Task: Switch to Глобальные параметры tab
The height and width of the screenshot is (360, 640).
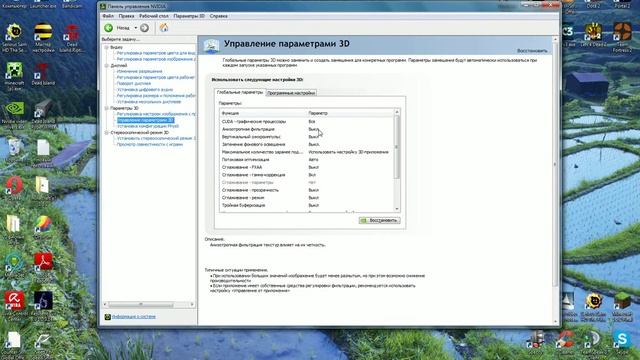Action: pos(240,93)
